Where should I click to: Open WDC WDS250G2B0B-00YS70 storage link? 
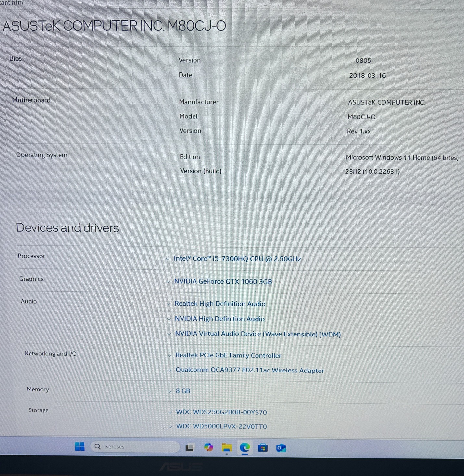(221, 412)
